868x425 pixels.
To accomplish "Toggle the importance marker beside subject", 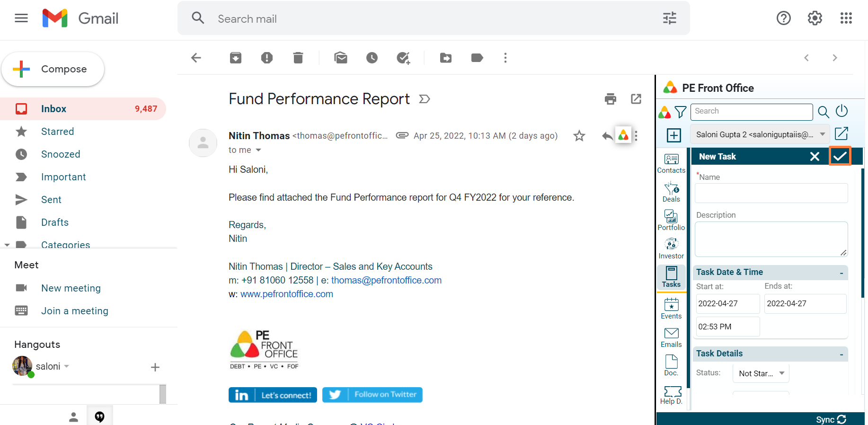I will click(425, 99).
